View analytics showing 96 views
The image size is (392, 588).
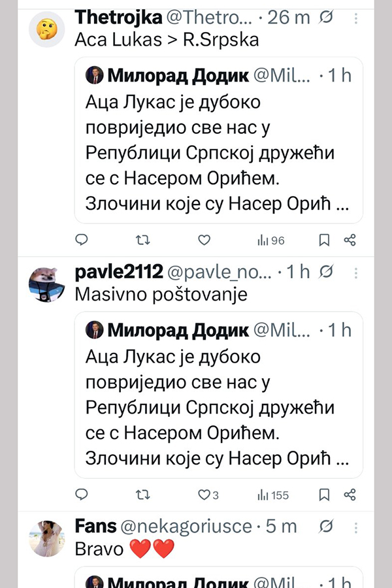271,240
